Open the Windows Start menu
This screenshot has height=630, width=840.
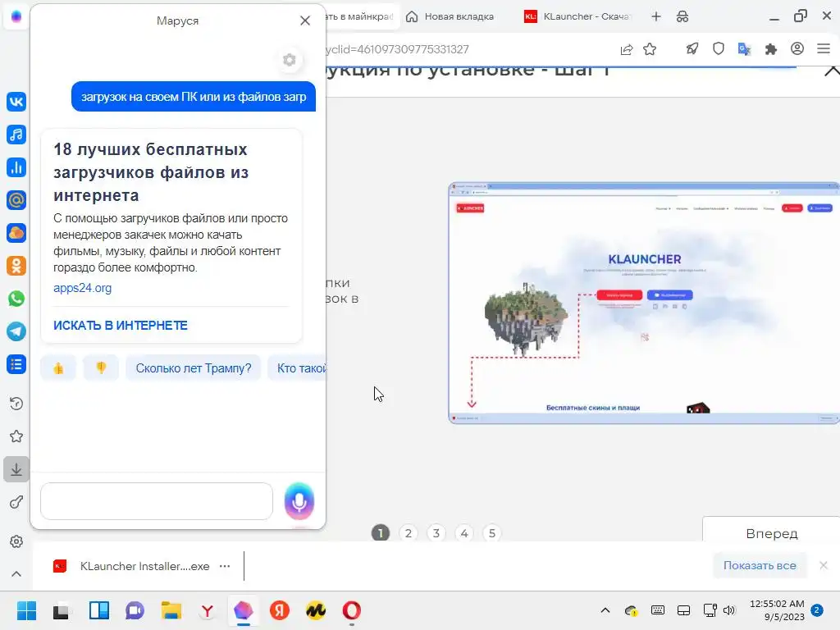(26, 610)
